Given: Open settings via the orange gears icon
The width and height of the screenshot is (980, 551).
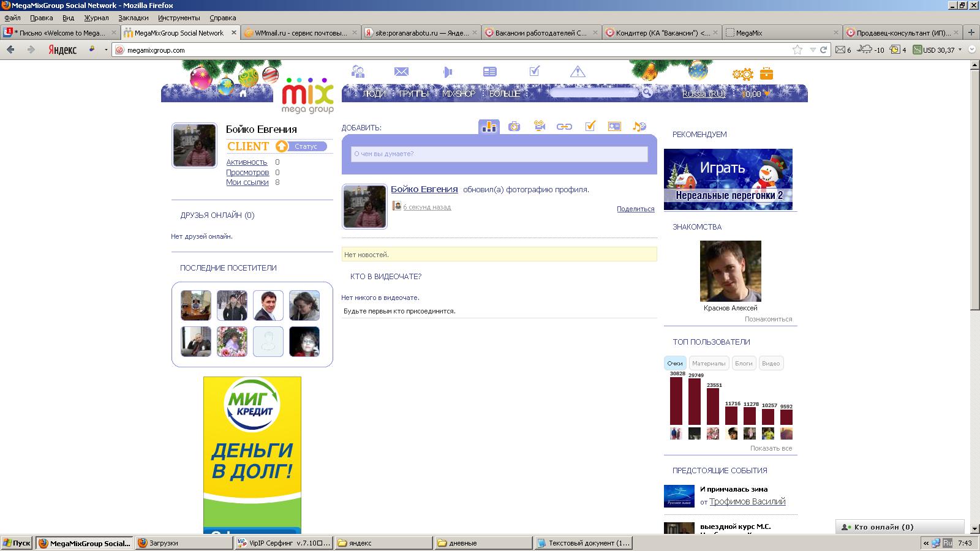Looking at the screenshot, I should coord(742,75).
